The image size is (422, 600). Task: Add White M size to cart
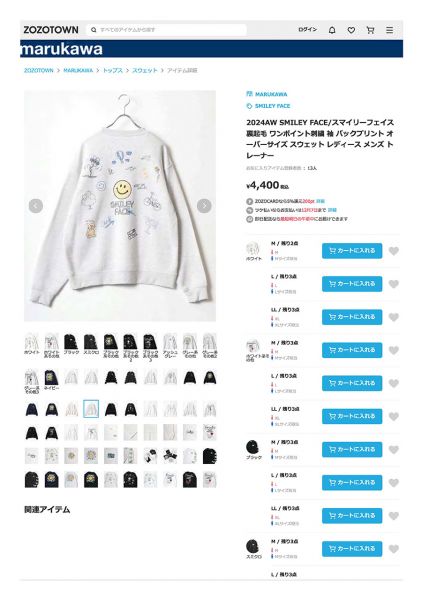tap(352, 251)
